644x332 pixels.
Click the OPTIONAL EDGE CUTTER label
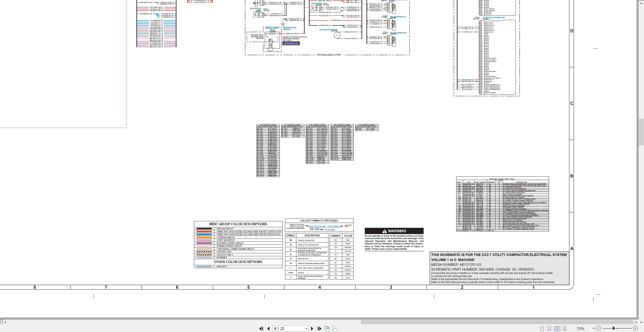pyautogui.click(x=329, y=55)
